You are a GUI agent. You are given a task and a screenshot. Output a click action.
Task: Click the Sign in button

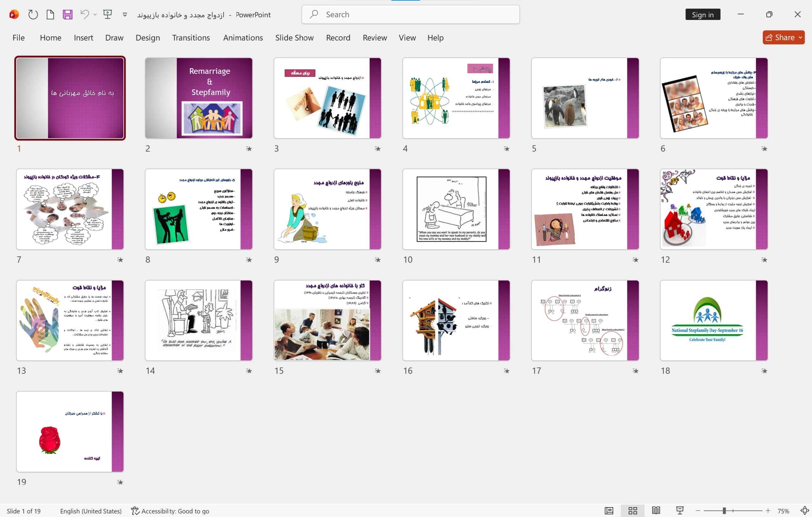(703, 15)
